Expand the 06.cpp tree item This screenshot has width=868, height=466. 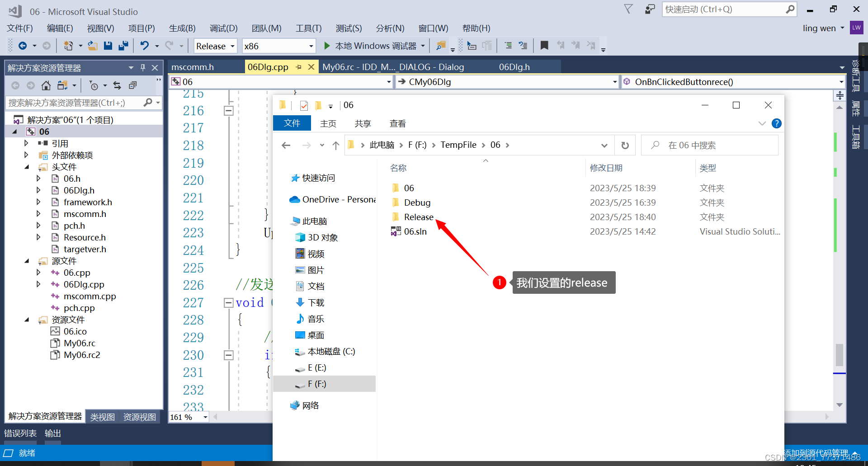[38, 273]
